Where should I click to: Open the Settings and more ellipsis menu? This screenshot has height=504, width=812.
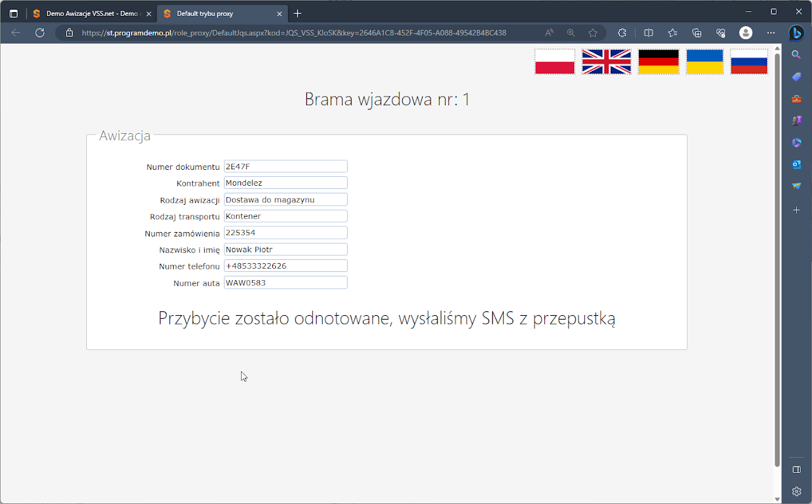[x=770, y=32]
